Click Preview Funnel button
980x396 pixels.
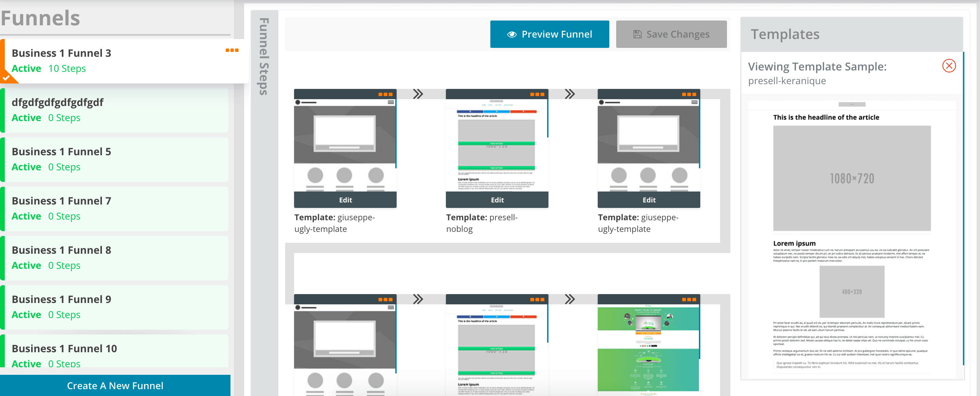tap(549, 34)
